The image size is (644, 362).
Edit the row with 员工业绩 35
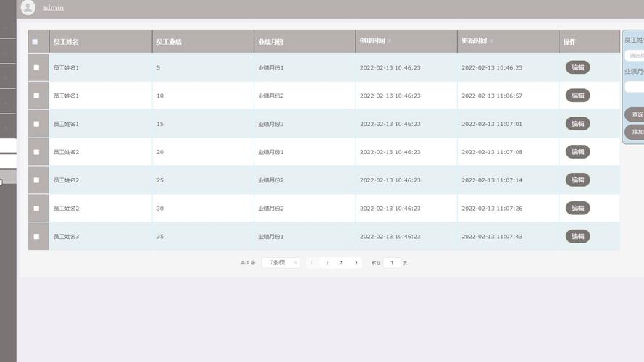[577, 237]
